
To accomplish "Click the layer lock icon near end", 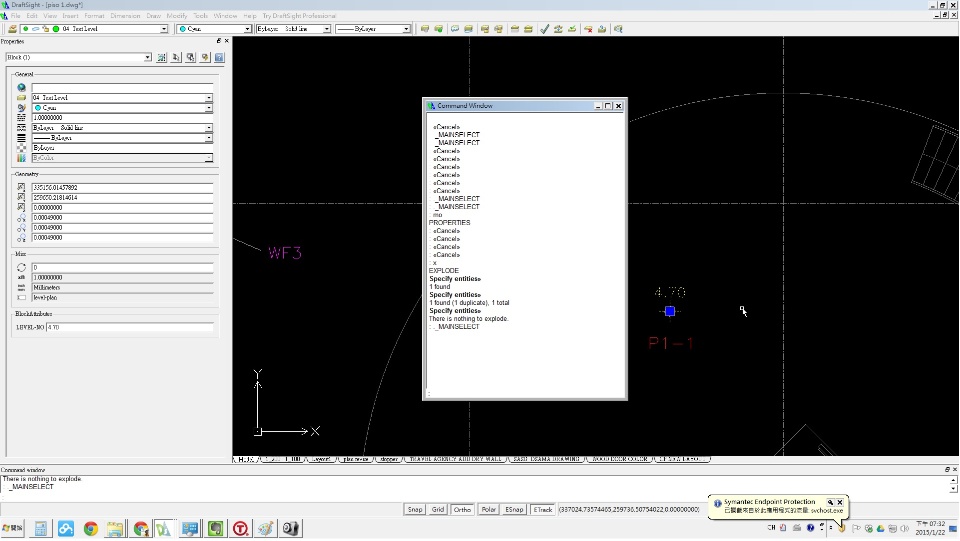I will click(x=602, y=29).
